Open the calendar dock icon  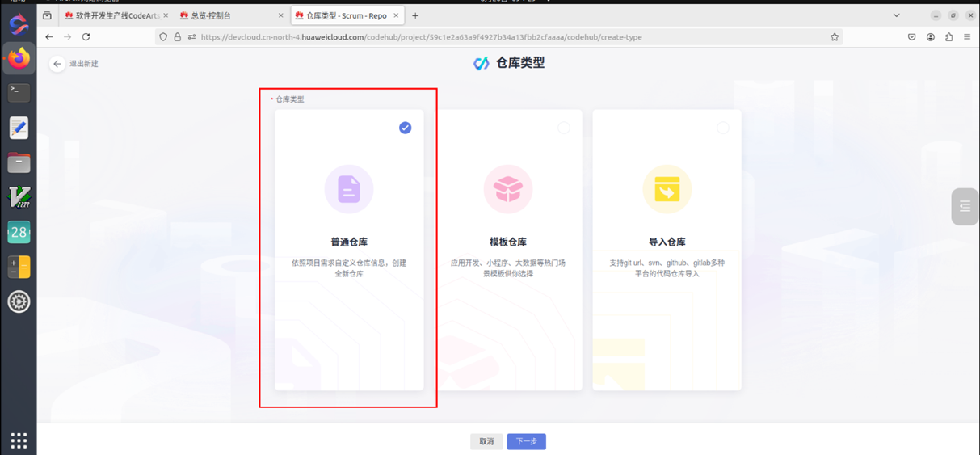(19, 232)
